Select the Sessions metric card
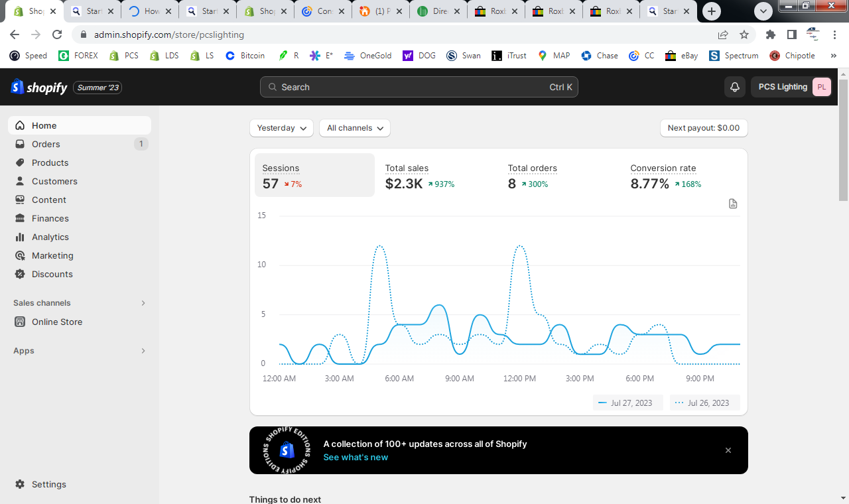Viewport: 849px width, 504px height. (x=314, y=175)
